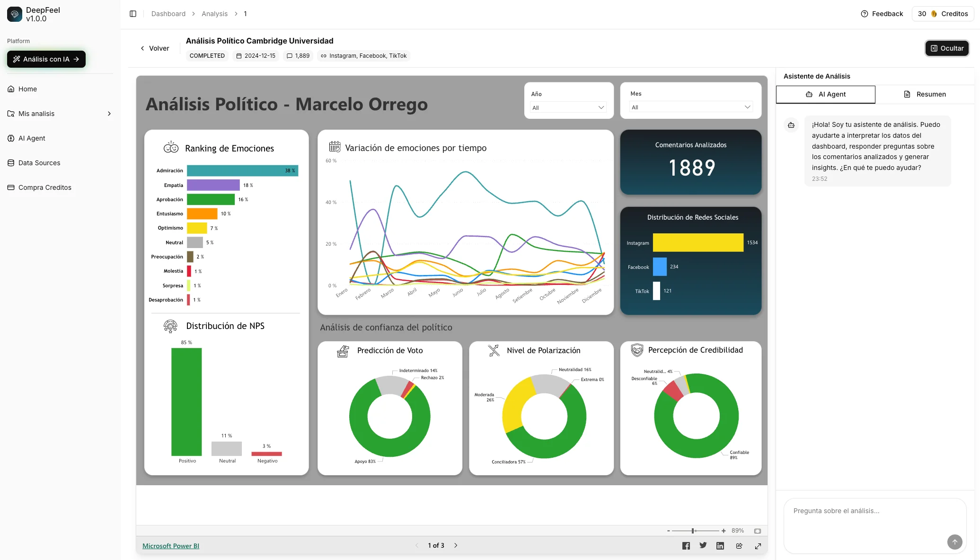Share the report on Facebook
Screen dimensions: 980x560
point(686,545)
